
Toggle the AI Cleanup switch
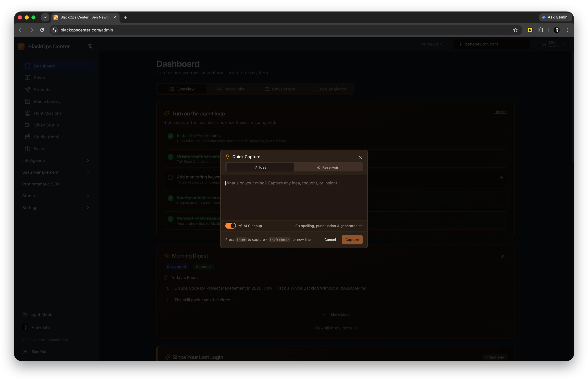click(x=230, y=226)
